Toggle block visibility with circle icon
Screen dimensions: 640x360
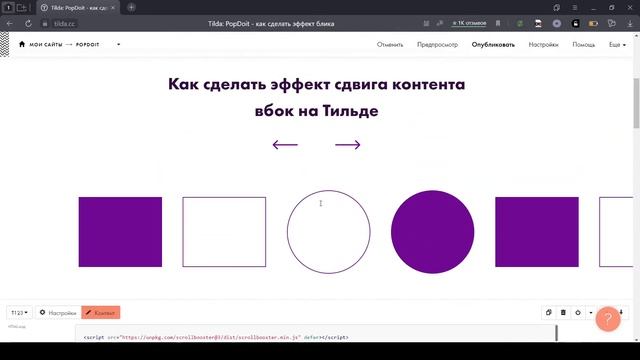pyautogui.click(x=578, y=313)
